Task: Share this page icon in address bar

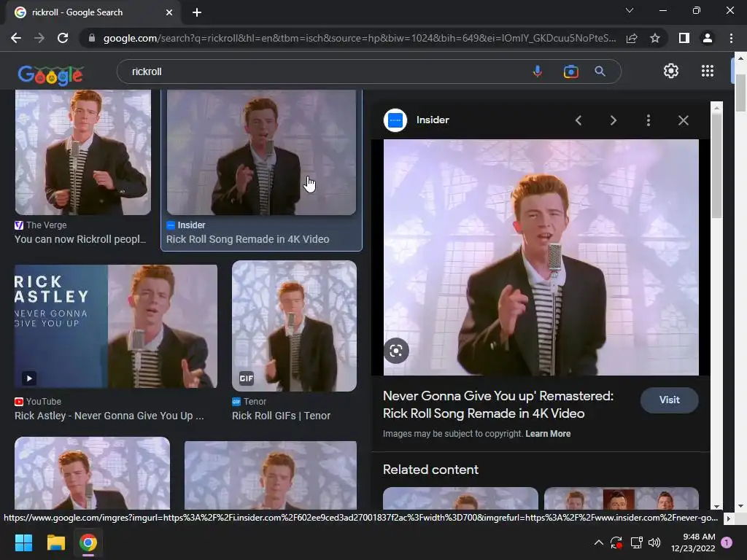Action: [x=632, y=38]
